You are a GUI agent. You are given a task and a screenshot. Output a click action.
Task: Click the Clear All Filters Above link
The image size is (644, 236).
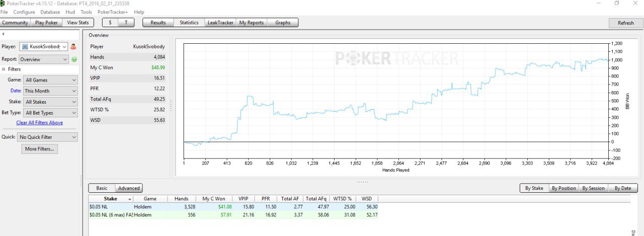pos(39,123)
